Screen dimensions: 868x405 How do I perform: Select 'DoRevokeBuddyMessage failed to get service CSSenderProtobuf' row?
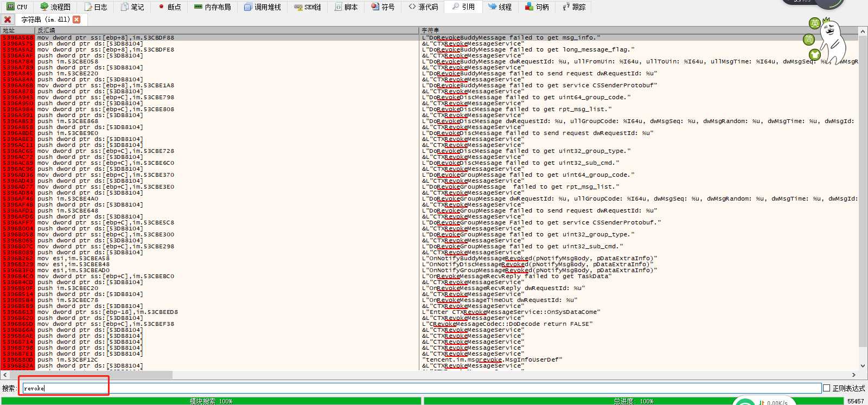[x=539, y=85]
